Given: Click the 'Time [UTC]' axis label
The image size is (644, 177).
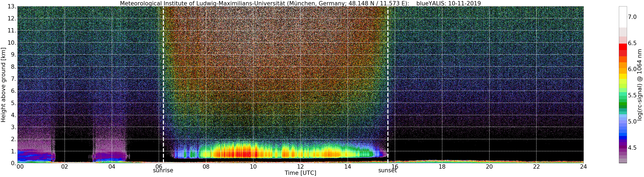Looking at the screenshot, I should (300, 173).
